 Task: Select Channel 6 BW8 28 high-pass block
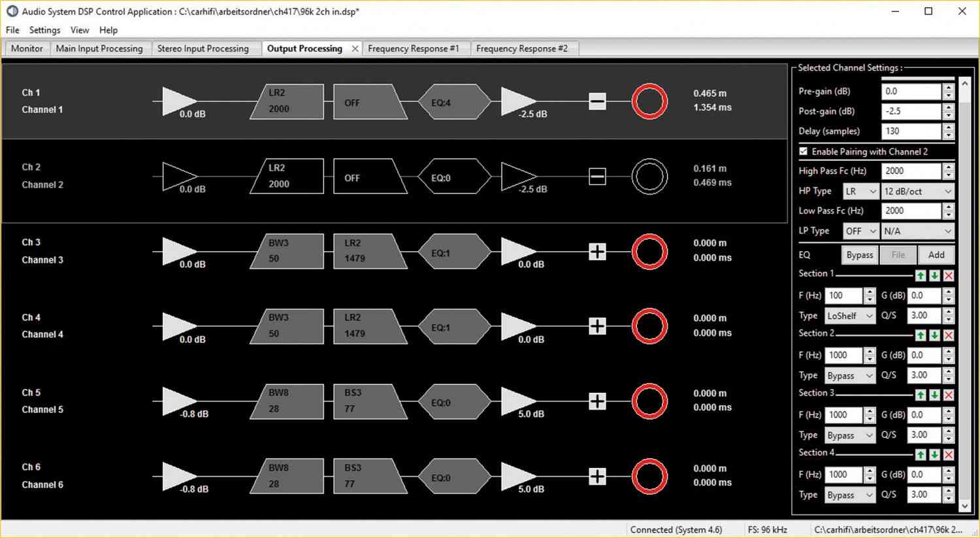coord(287,477)
